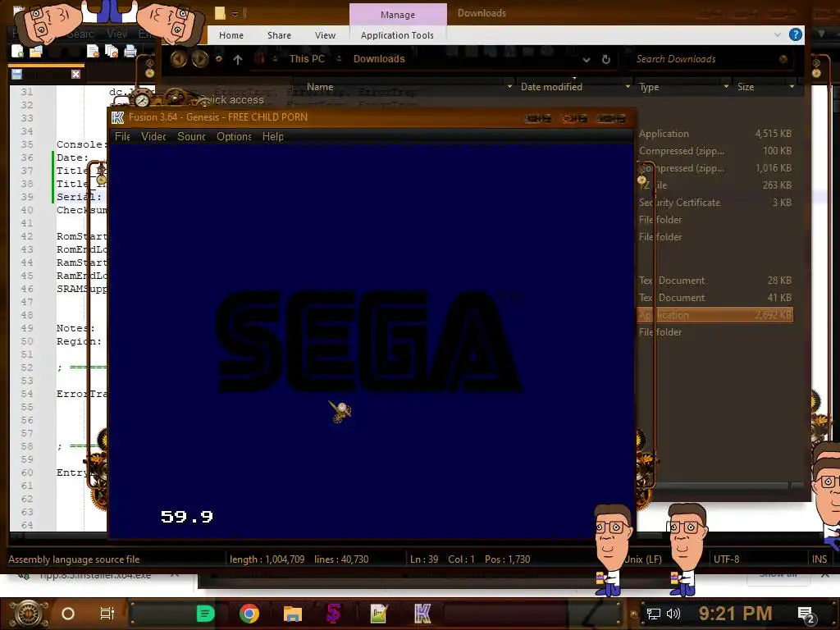Open File Explorer from the taskbar
The image size is (840, 630).
[293, 614]
